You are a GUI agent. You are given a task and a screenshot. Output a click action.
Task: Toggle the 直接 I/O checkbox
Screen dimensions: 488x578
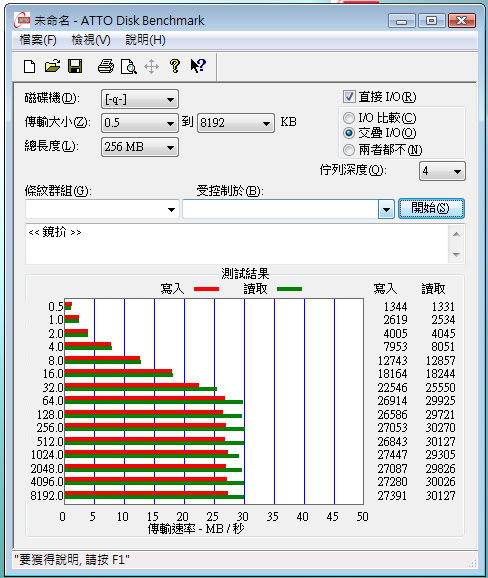[x=349, y=97]
